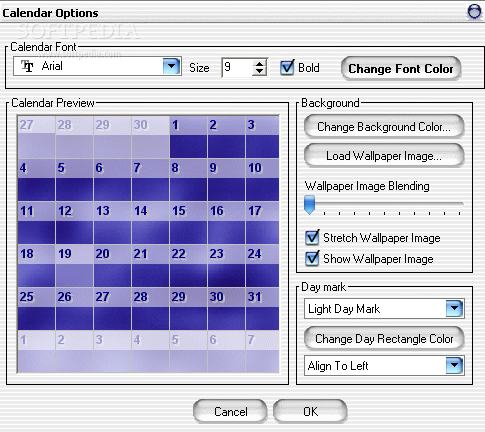Click greyed day 30 of previous month

(150, 137)
